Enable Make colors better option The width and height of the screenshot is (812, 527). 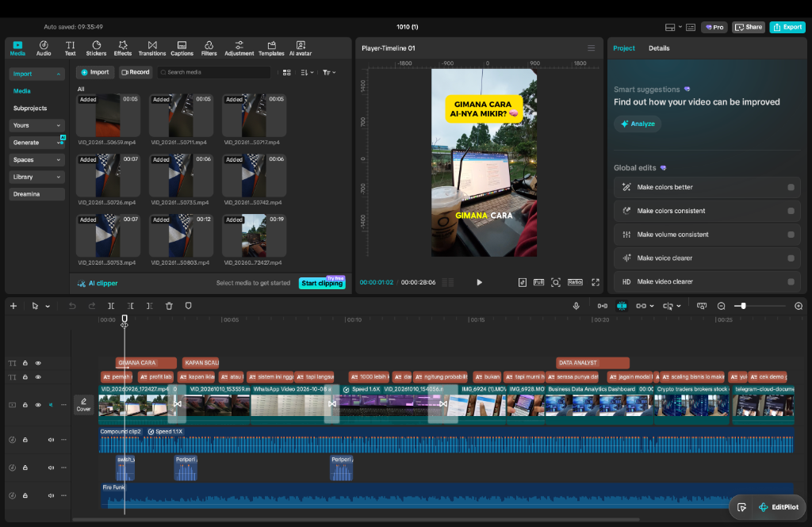coord(791,187)
